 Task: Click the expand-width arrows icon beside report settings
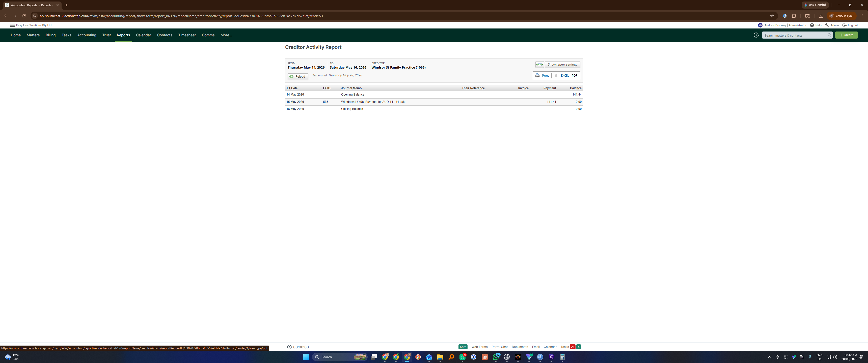(539, 64)
